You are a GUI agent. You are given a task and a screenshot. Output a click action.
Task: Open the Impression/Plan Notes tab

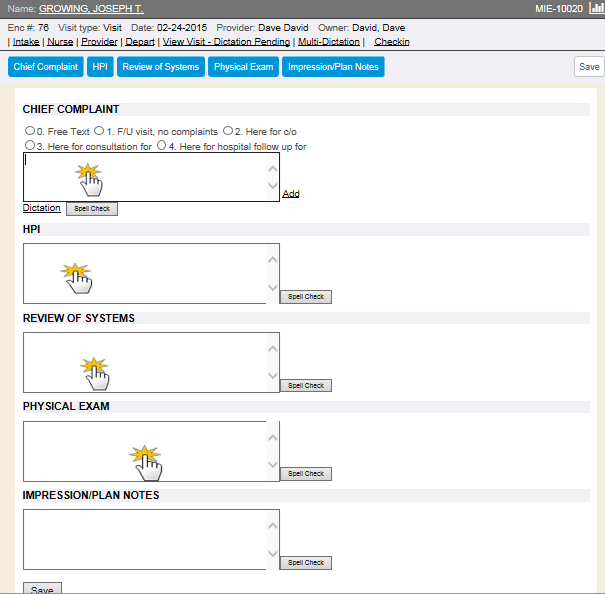[x=333, y=67]
